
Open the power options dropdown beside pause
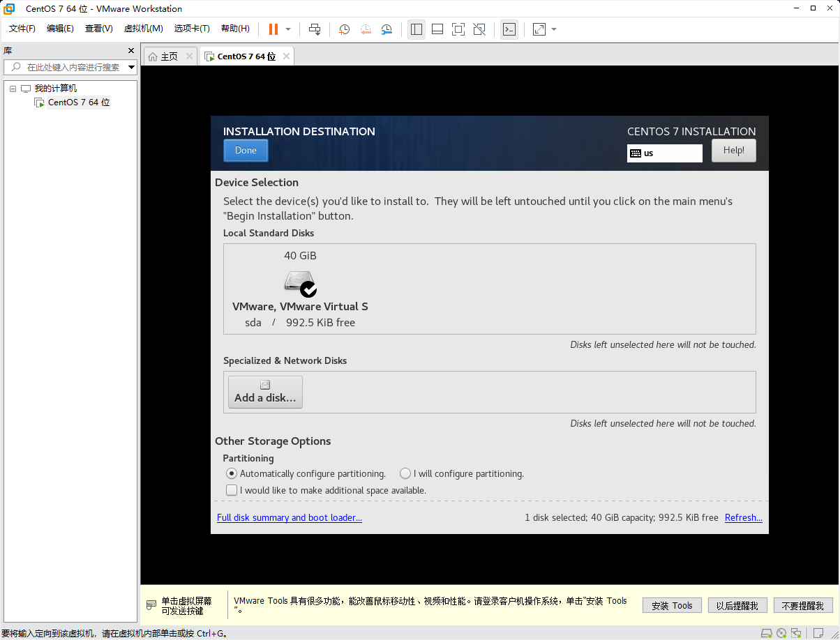(x=288, y=29)
